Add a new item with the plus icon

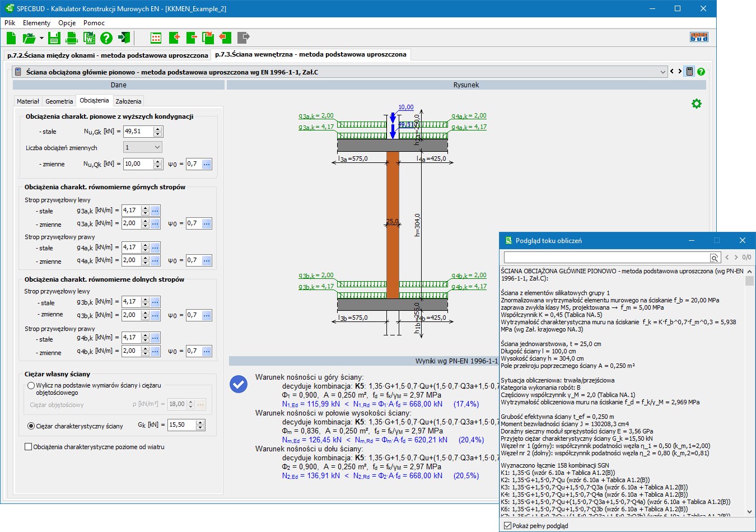[174, 38]
